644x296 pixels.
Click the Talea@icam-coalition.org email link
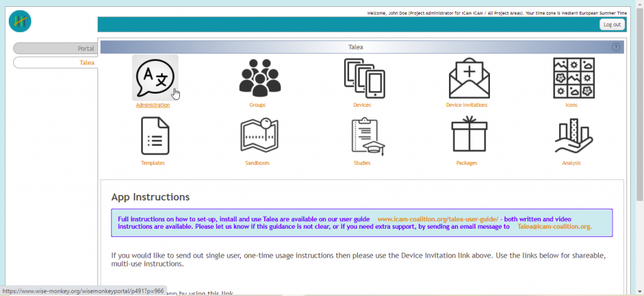(555, 227)
